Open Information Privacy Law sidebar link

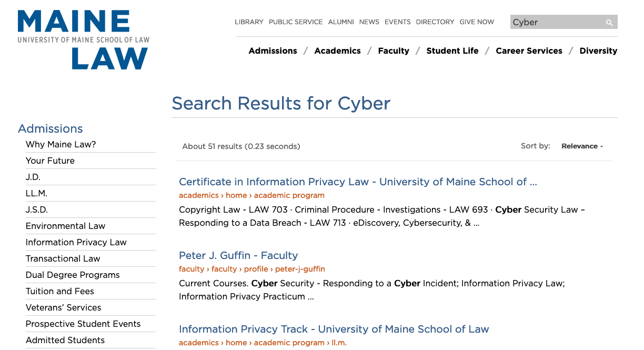(76, 242)
